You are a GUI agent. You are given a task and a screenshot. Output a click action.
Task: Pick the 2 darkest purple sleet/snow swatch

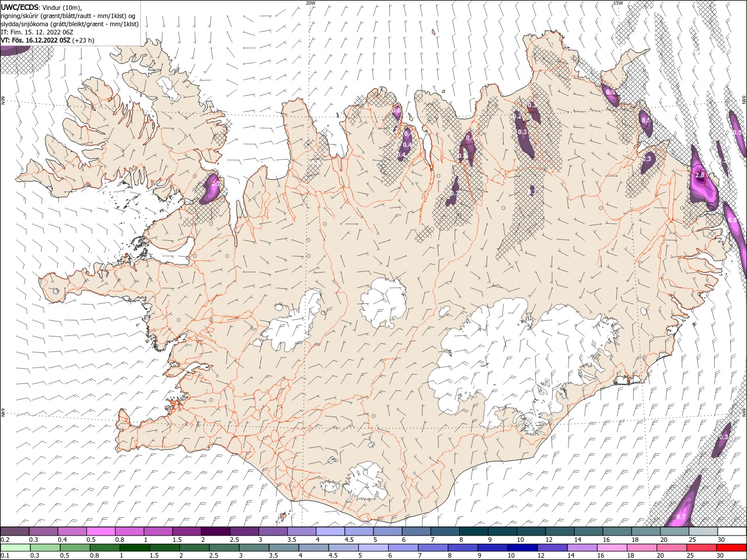pyautogui.click(x=215, y=531)
